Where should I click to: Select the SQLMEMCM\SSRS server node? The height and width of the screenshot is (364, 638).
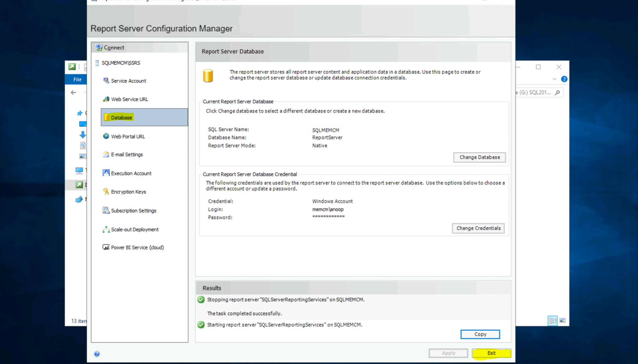tap(121, 63)
